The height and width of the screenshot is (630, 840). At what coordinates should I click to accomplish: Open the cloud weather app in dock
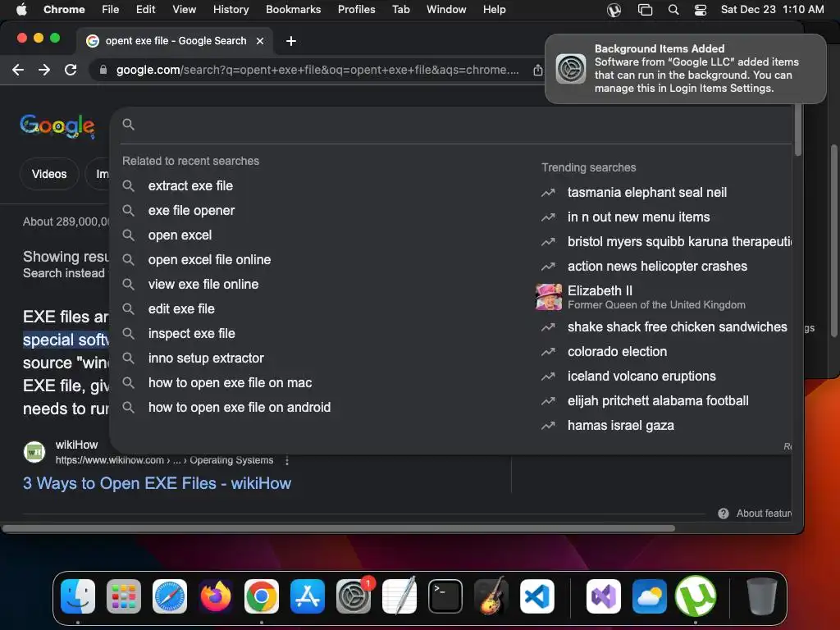point(650,596)
